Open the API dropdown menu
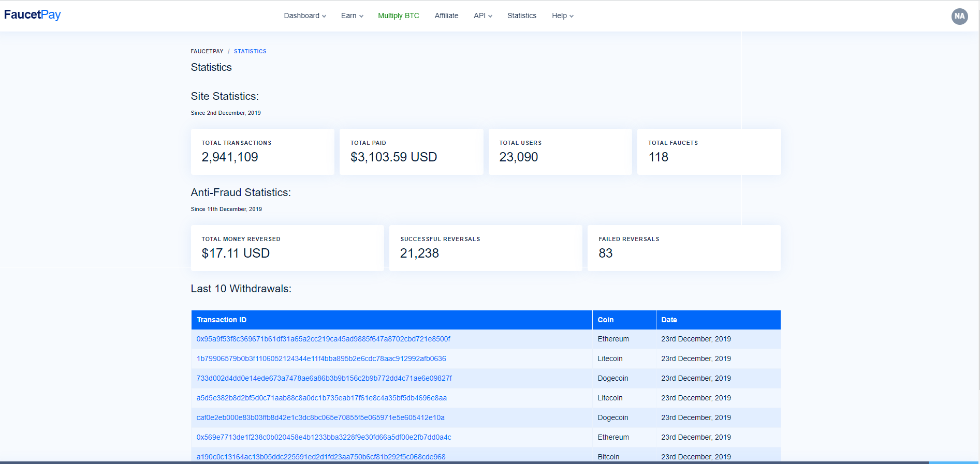The width and height of the screenshot is (980, 464). [482, 16]
